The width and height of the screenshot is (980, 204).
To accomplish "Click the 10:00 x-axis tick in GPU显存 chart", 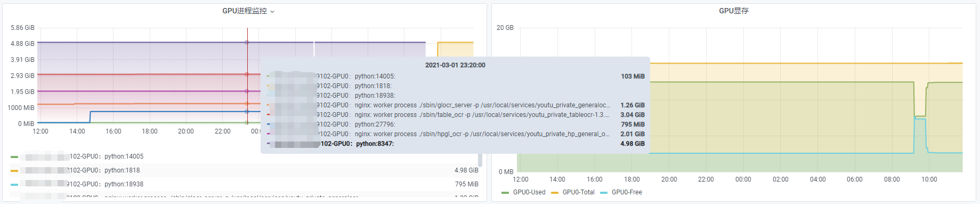I will (929, 179).
